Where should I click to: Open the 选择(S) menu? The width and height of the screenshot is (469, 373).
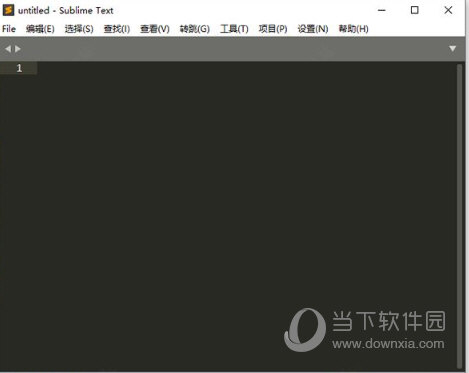(x=79, y=29)
